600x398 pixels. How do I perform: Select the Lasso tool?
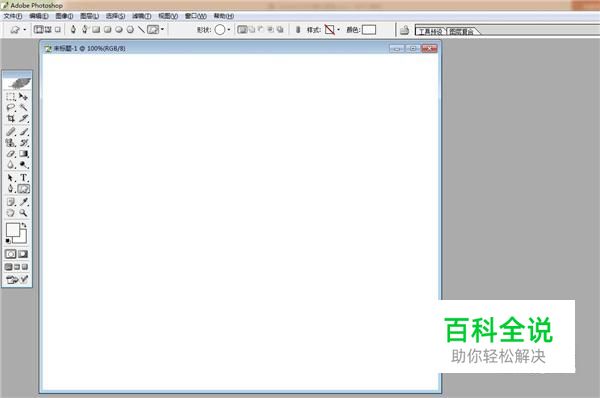(11, 108)
